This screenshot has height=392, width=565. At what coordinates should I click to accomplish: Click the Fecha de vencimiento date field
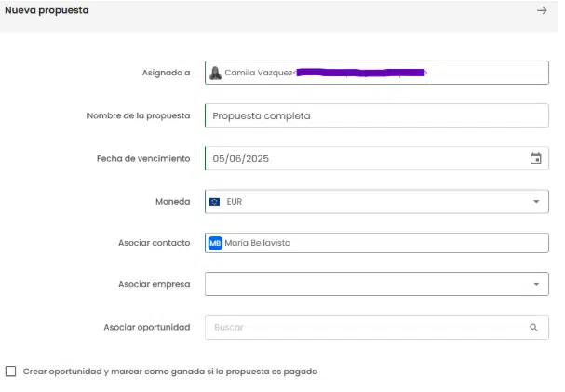(377, 158)
